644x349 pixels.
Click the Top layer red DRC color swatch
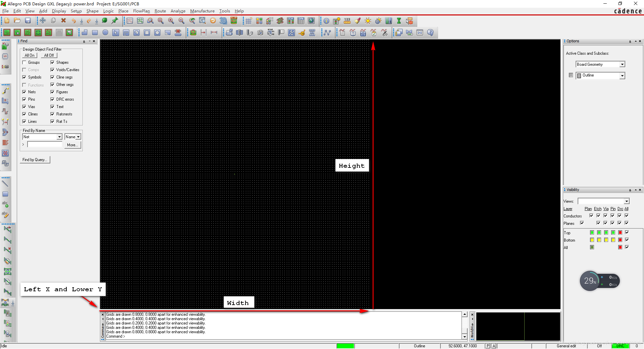pos(620,233)
